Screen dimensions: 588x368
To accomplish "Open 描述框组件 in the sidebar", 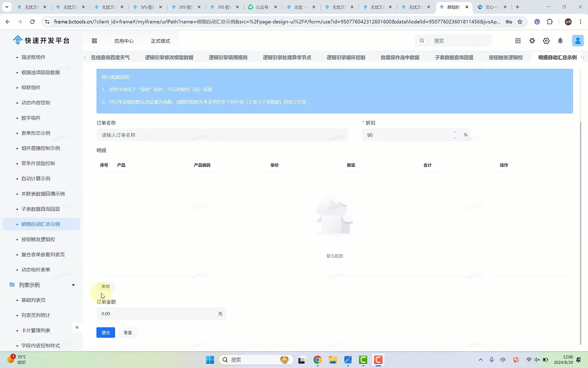I will tap(33, 57).
